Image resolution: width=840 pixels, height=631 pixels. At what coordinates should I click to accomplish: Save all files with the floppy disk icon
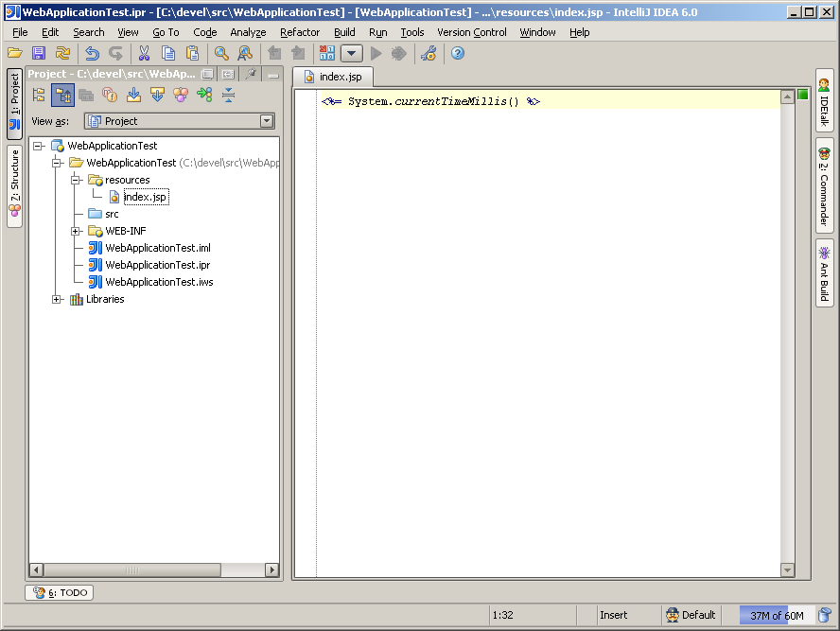click(x=39, y=53)
